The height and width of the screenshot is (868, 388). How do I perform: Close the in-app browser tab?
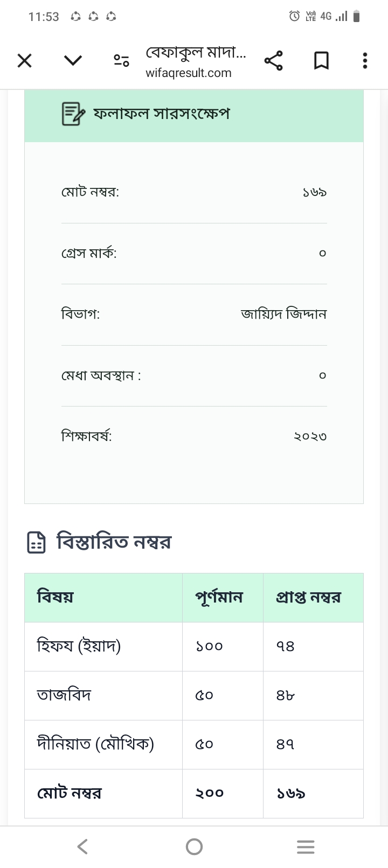tap(24, 61)
